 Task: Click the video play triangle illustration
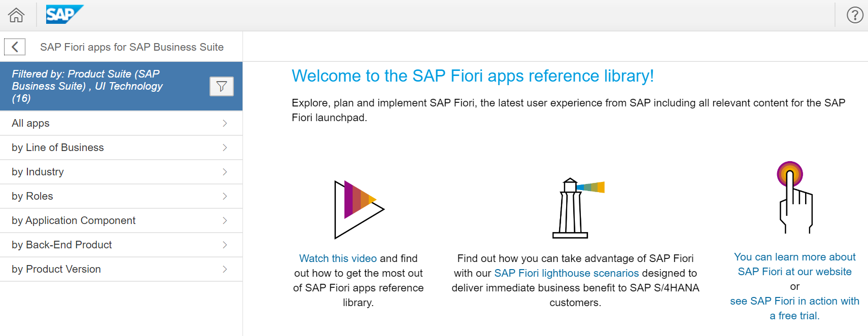pyautogui.click(x=359, y=209)
